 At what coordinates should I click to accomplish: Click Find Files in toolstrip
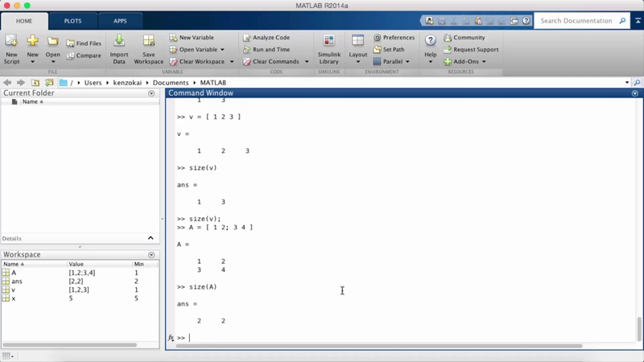(x=84, y=43)
